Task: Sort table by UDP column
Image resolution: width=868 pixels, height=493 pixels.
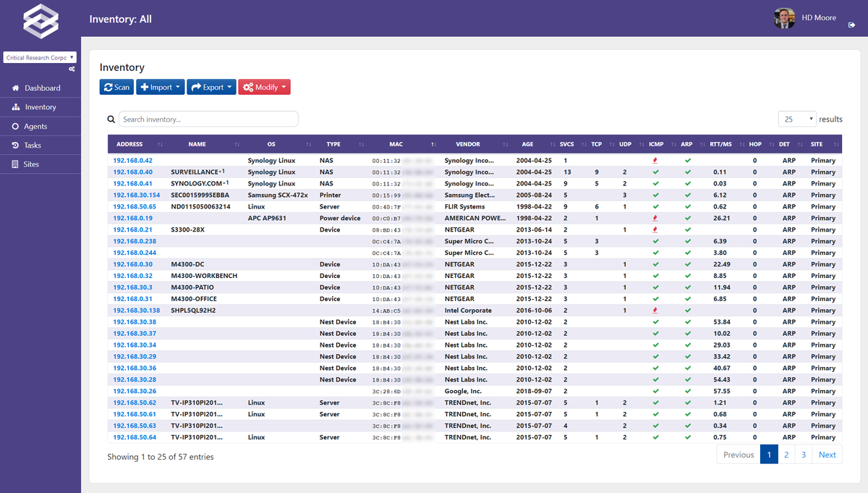Action: click(x=631, y=144)
